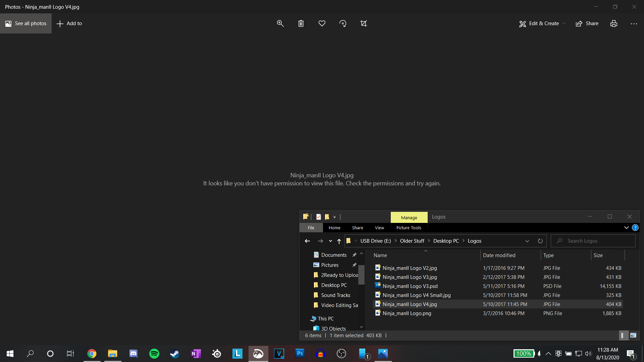This screenshot has height=362, width=644.
Task: Open the Customize Quick Access Toolbar dropdown
Action: [x=334, y=217]
